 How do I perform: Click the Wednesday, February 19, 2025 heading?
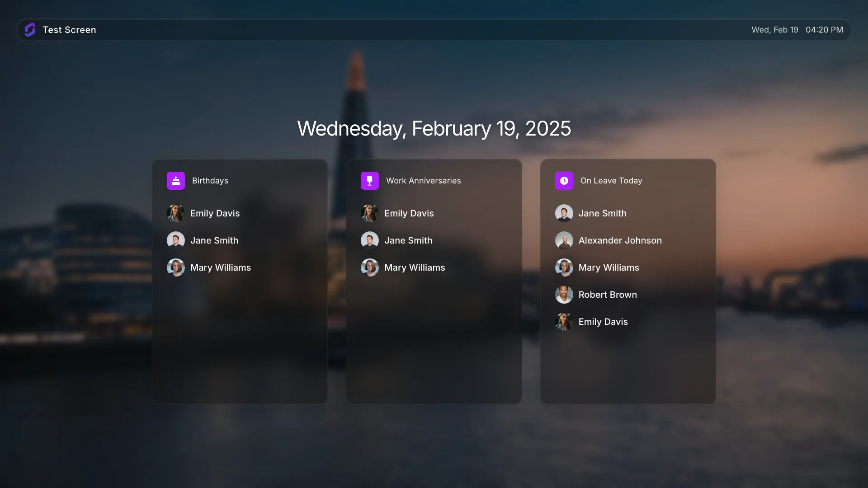click(434, 129)
